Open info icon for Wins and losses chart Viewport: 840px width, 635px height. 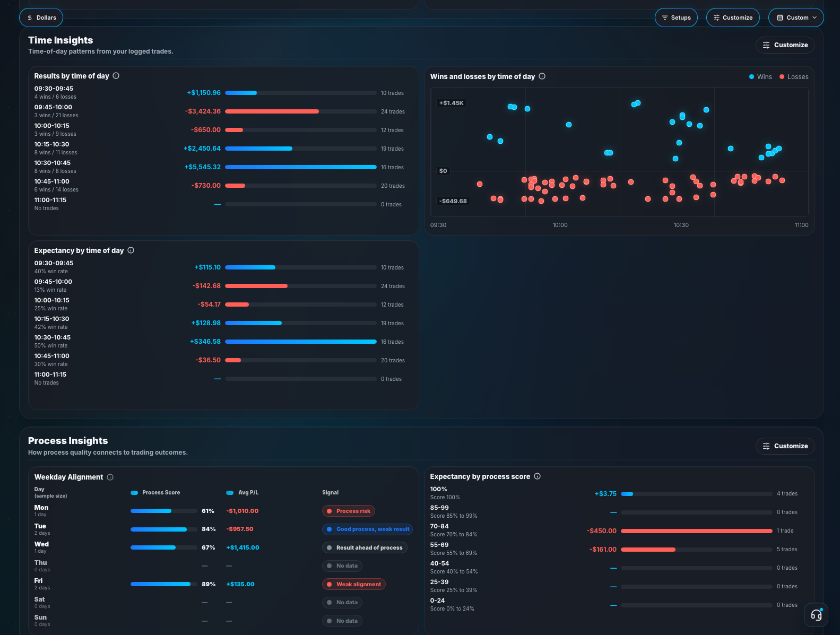542,76
